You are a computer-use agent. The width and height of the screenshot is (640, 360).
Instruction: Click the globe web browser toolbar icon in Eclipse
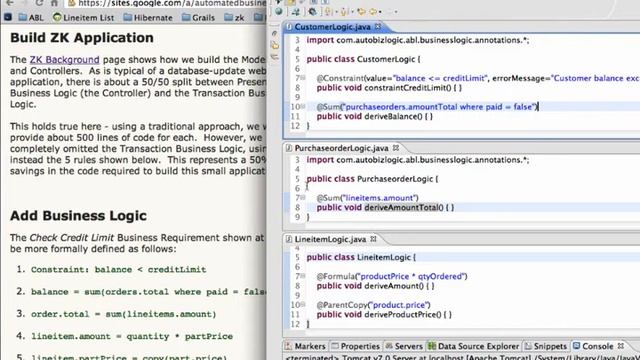coord(279,11)
